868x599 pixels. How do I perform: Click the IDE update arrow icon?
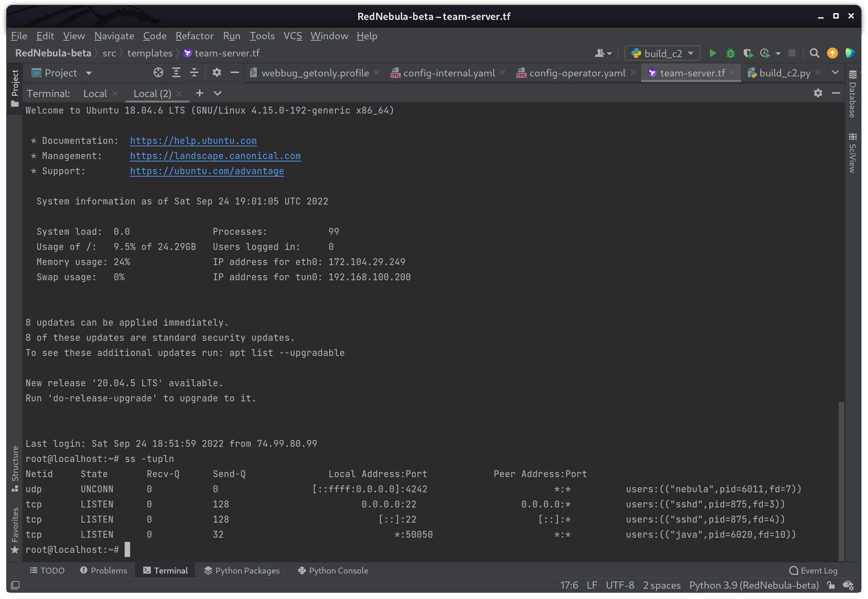832,53
